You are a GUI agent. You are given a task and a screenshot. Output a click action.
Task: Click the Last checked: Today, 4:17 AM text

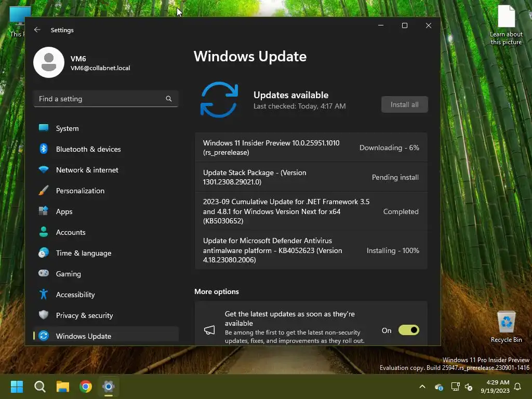300,106
